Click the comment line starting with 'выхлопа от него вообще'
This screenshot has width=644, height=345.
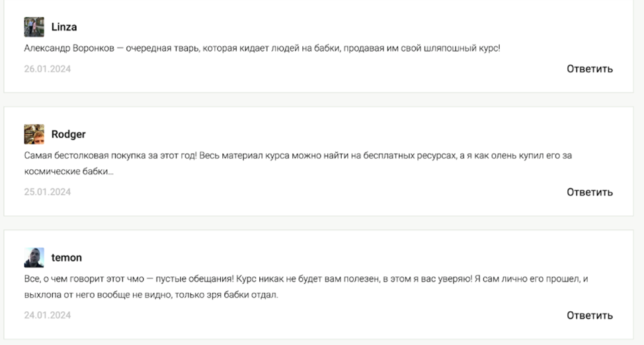151,295
